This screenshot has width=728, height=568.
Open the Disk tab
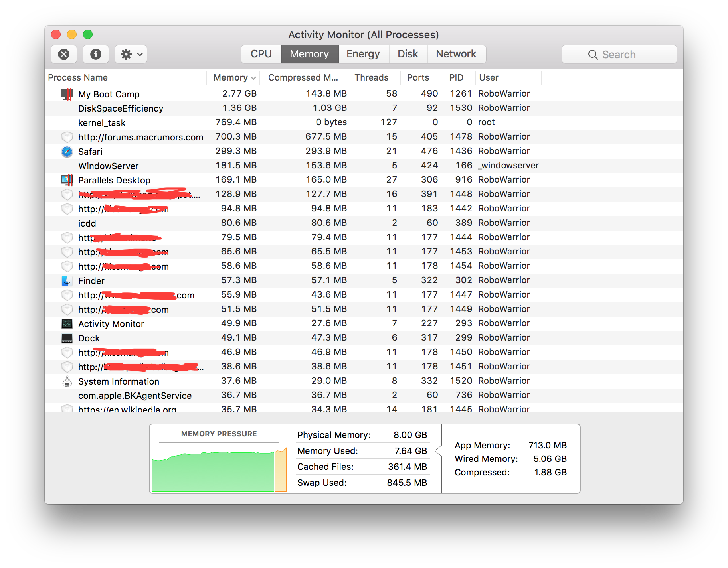(408, 54)
